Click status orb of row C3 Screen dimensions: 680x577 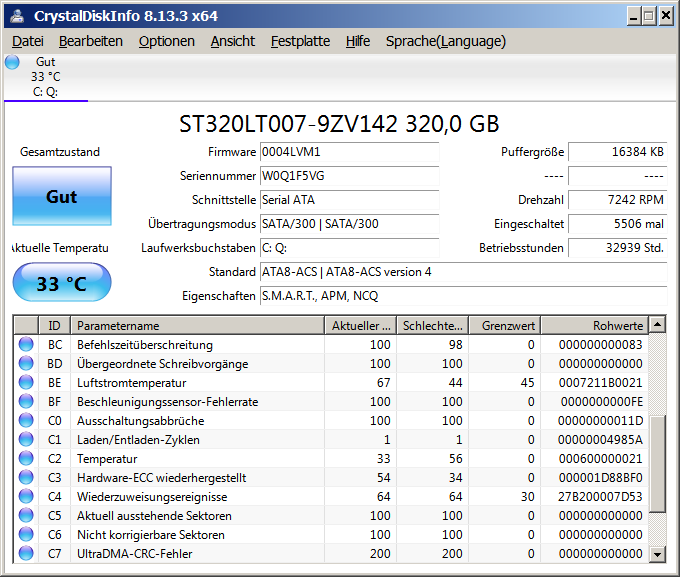[26, 477]
